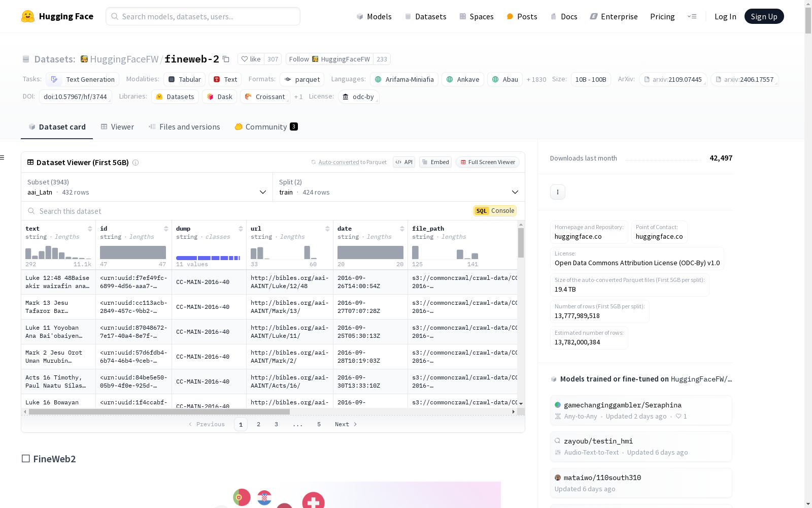Select the Tabular modality tag
The width and height of the screenshot is (812, 508).
coord(185,79)
